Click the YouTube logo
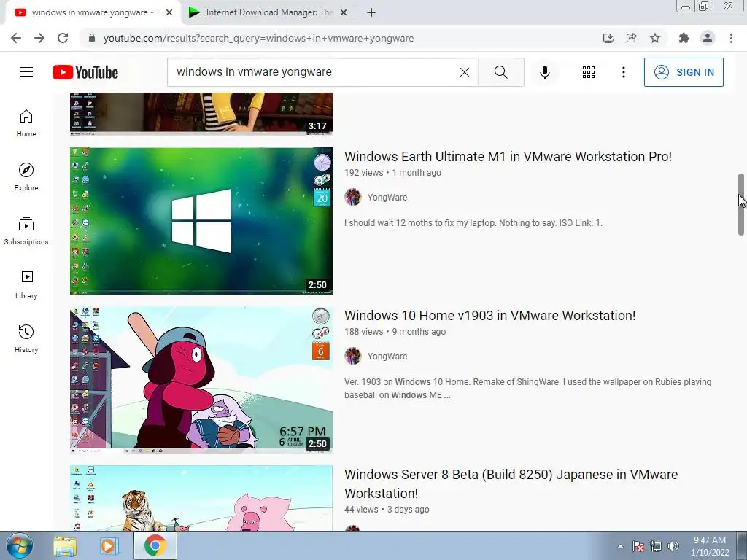 (x=85, y=72)
